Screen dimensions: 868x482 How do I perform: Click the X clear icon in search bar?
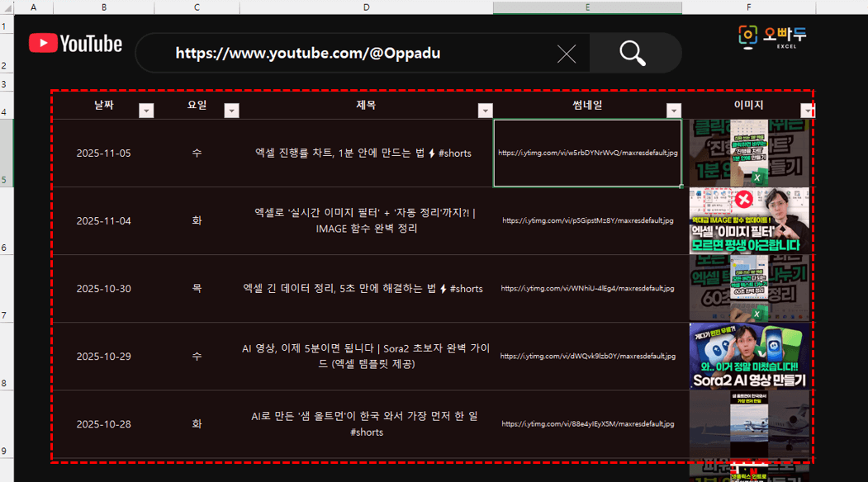point(567,54)
